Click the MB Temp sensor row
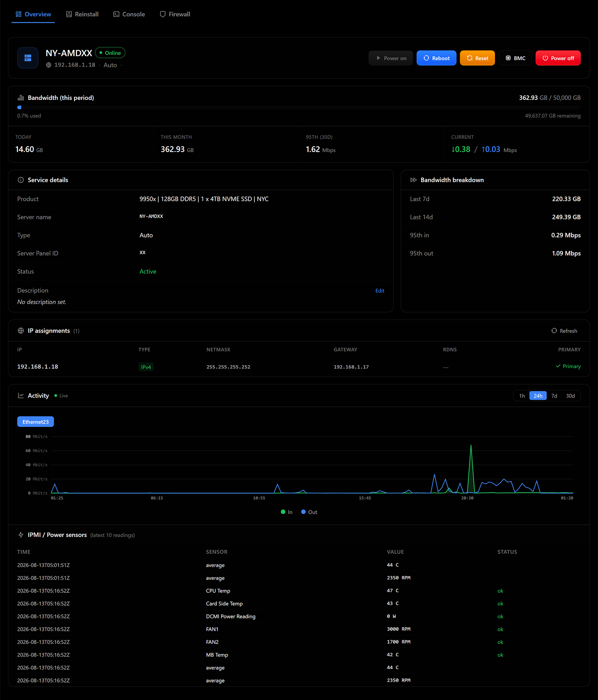 (299, 655)
